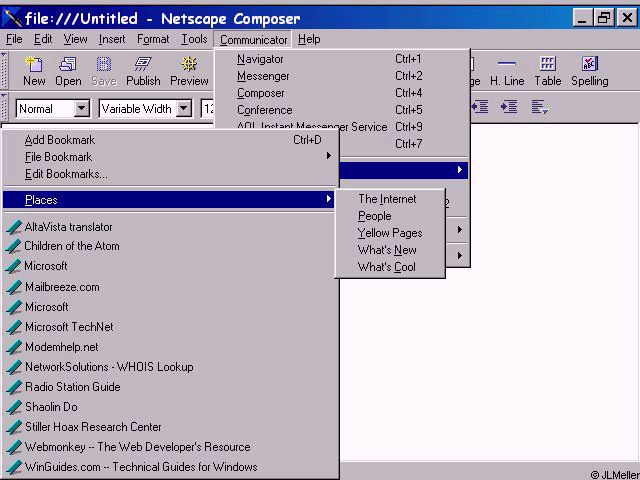Select What's New in Places submenu
This screenshot has width=640, height=480.
(390, 250)
